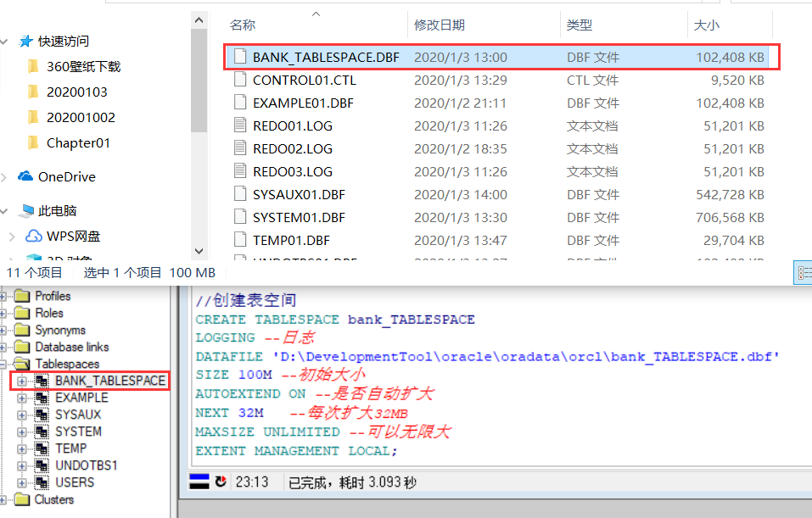Expand the UNDOTBS1 tablespace node

[22, 466]
